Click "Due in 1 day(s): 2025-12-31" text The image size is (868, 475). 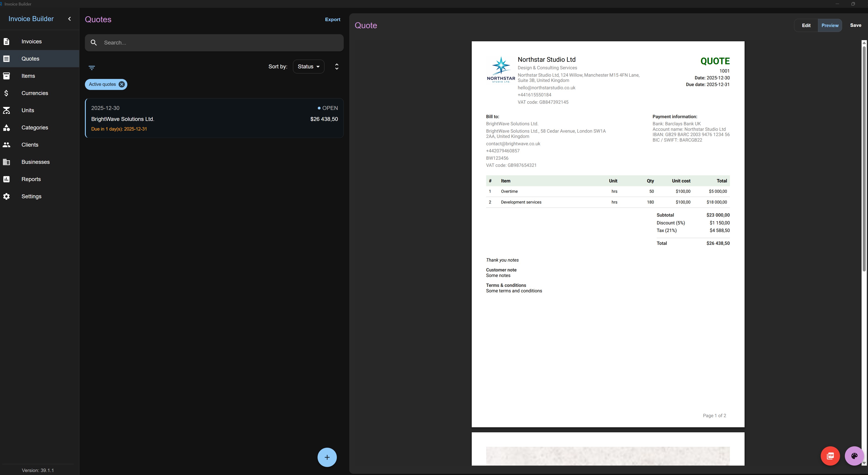pos(119,129)
